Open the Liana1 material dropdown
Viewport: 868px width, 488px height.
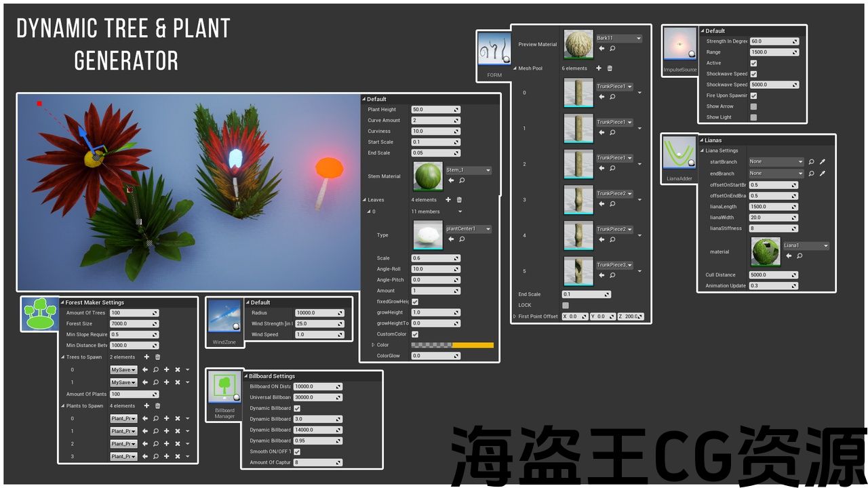pyautogui.click(x=825, y=246)
